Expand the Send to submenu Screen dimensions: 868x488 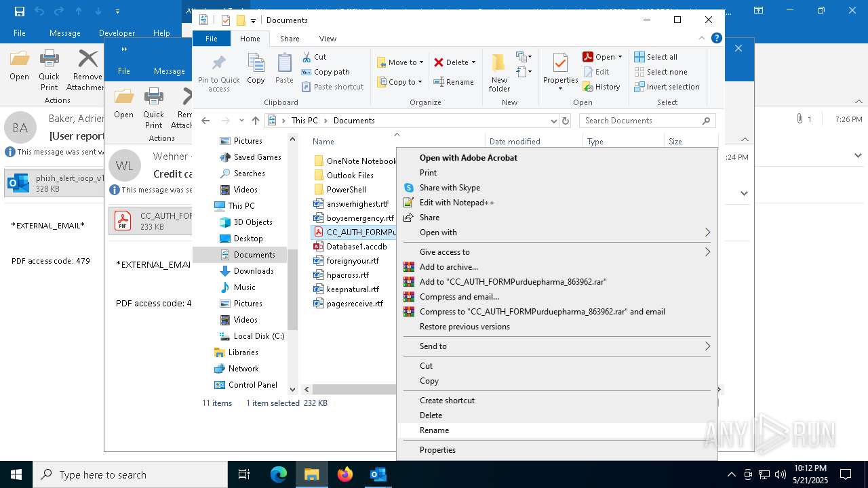click(707, 346)
